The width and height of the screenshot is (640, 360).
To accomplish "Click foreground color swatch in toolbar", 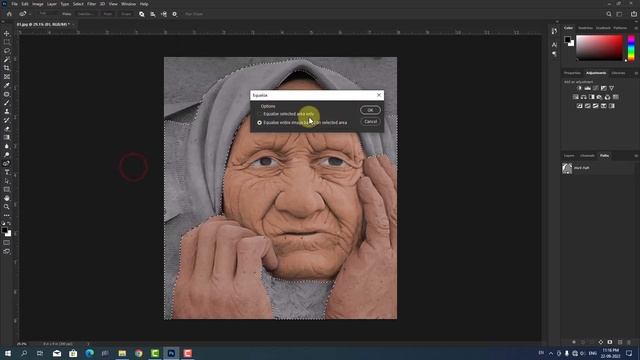I will point(4,231).
